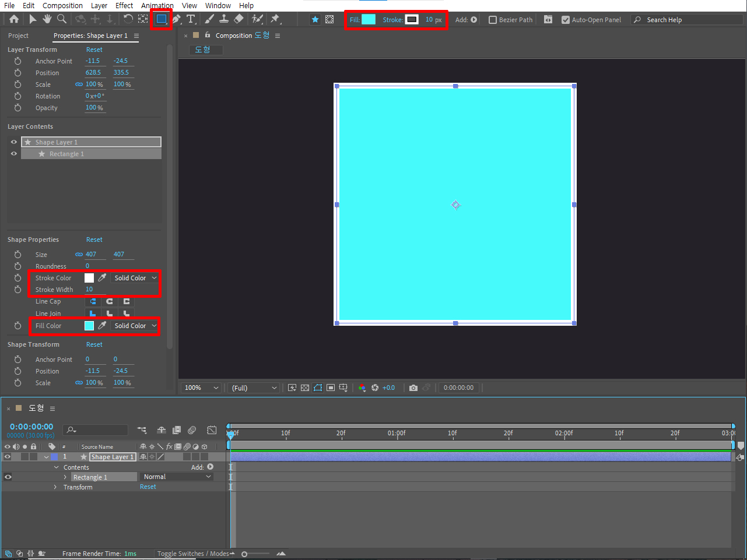Toggle Rectangle 1 eye in timeline

click(8, 477)
